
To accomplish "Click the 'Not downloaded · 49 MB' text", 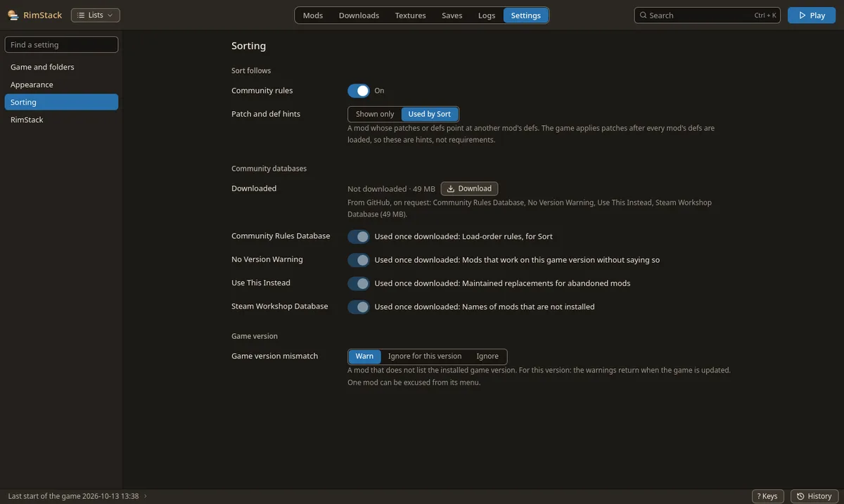I will [391, 188].
